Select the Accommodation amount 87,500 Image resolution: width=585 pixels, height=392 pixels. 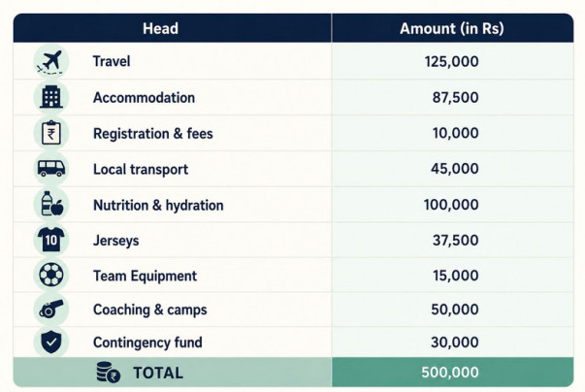[x=456, y=97]
